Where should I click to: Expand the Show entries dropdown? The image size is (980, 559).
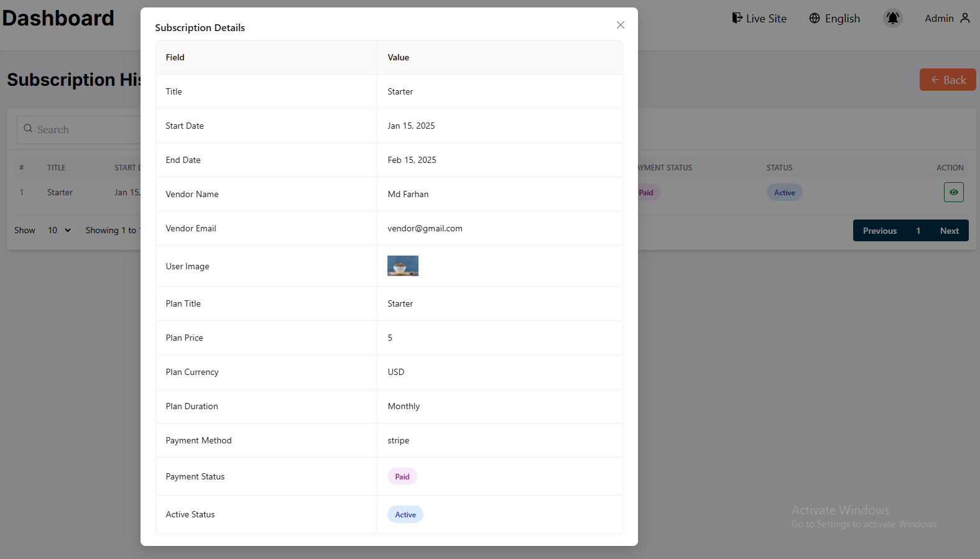[x=59, y=230]
